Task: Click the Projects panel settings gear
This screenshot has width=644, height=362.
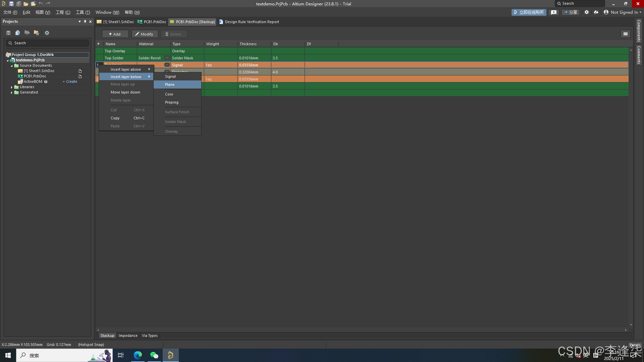Action: tap(47, 33)
